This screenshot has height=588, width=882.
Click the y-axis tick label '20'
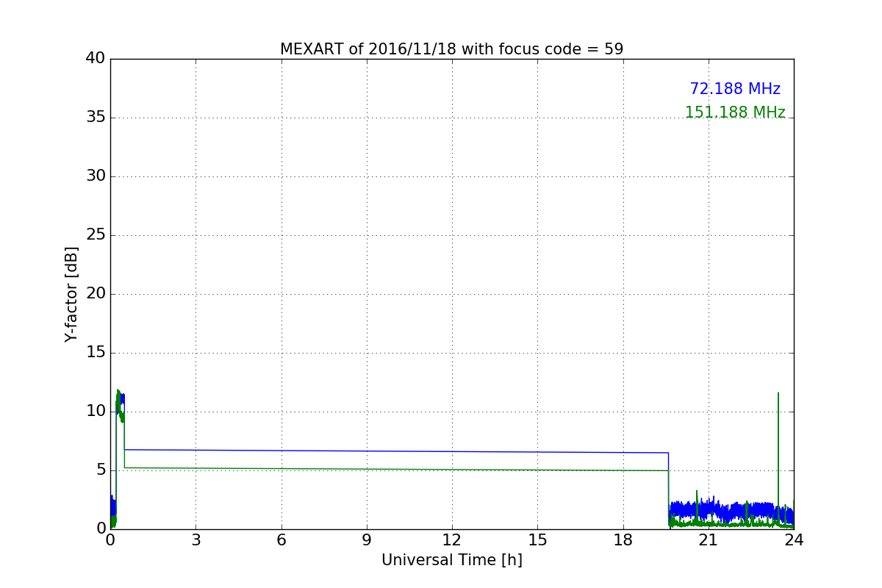[x=96, y=294]
